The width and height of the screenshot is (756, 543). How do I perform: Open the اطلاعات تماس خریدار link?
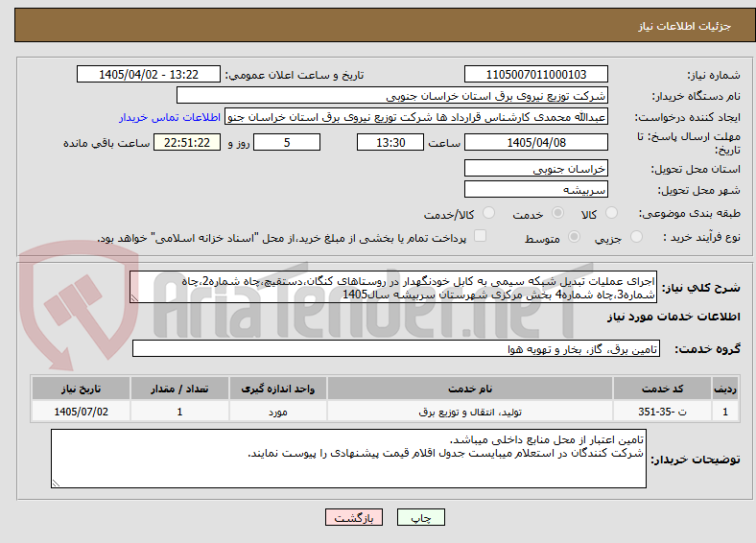coord(170,117)
